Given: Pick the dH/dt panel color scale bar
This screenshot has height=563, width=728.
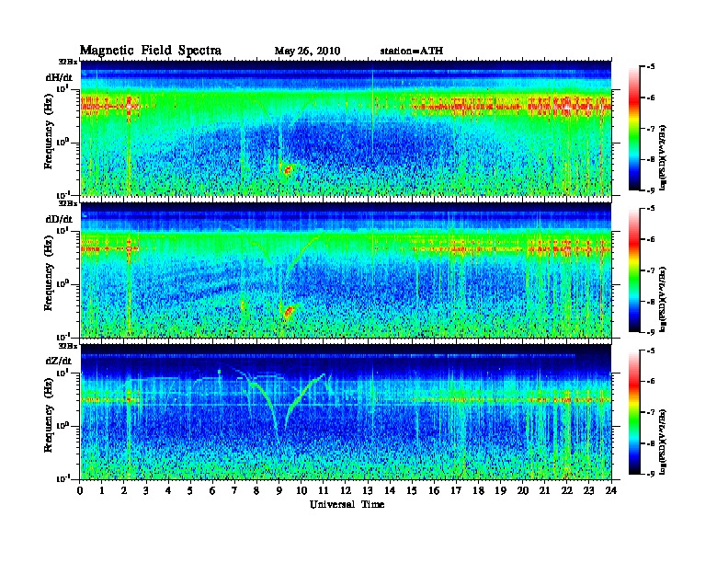Looking at the screenshot, I should pos(634,129).
